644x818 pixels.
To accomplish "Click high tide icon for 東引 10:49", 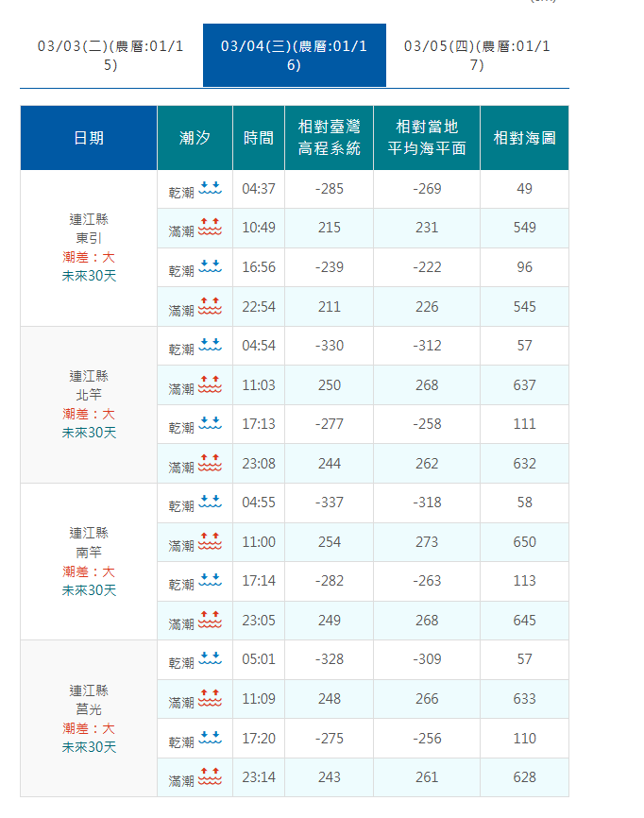I will click(x=210, y=229).
